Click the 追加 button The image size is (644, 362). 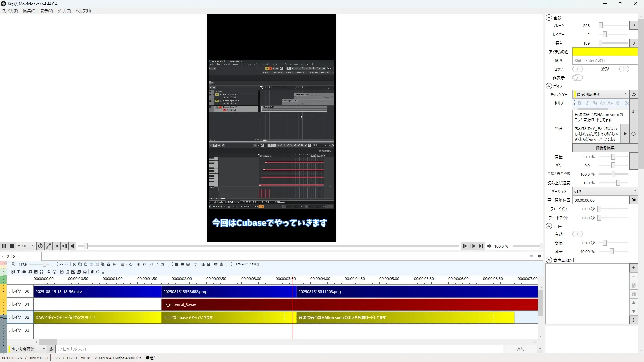(x=520, y=349)
